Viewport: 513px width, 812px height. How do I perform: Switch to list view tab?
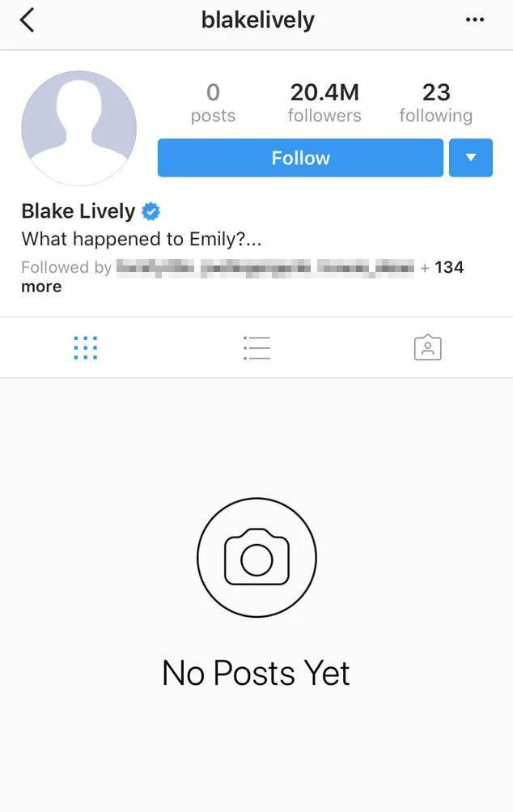point(256,347)
